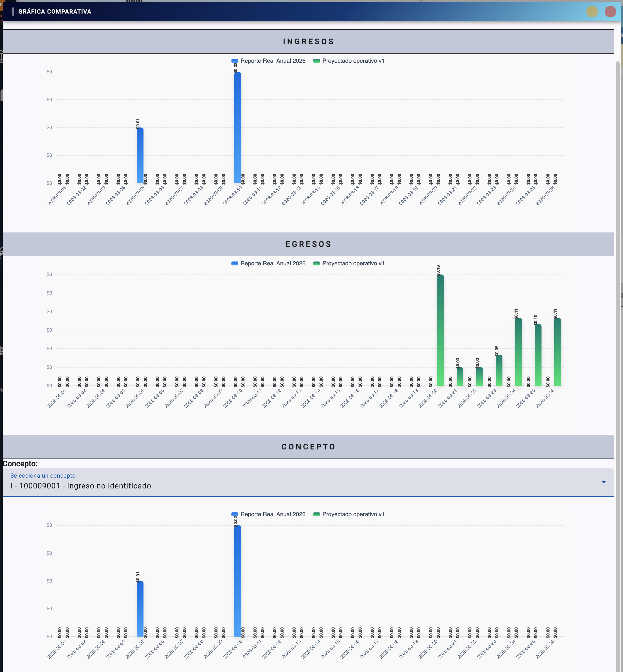623x672 pixels.
Task: Click the $0.01 blue bar in Ingresos chart
Action: click(x=140, y=155)
